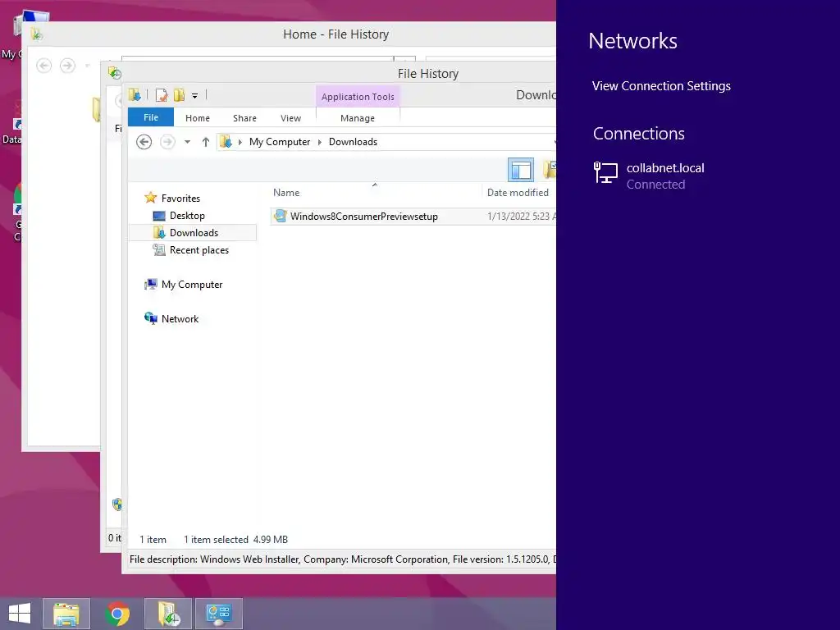Image resolution: width=840 pixels, height=630 pixels.
Task: Click the Downloads folder icon in title bar
Action: 135,95
